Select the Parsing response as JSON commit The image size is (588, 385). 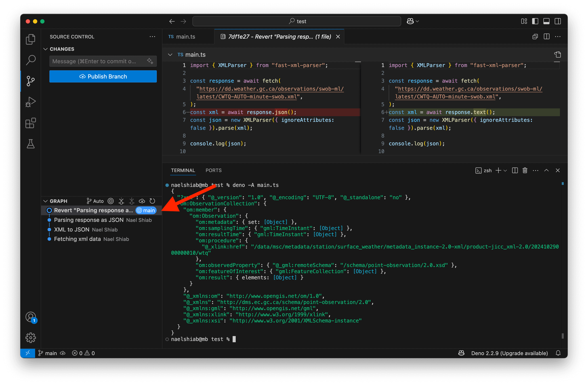coord(101,220)
